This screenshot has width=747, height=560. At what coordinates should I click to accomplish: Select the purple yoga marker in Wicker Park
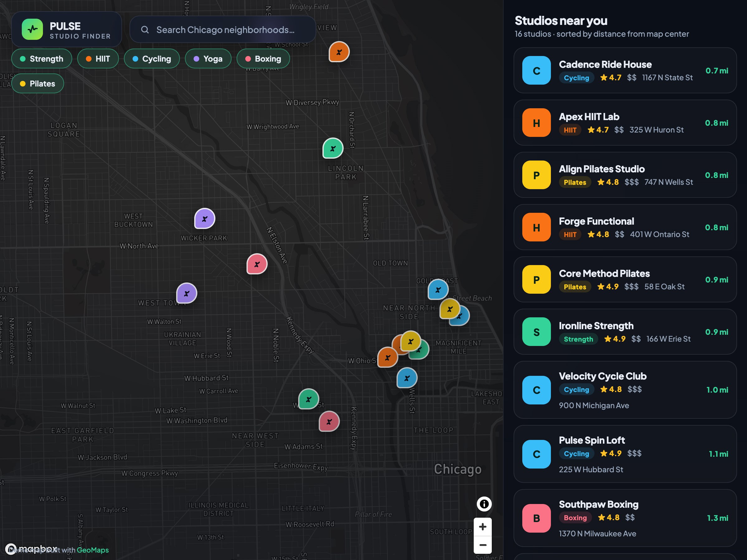(205, 219)
